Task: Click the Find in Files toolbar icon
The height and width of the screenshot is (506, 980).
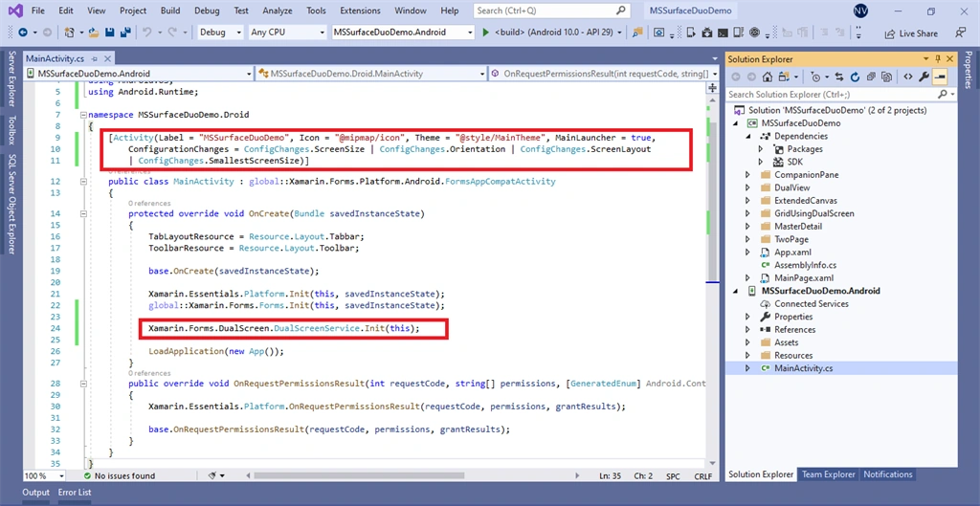Action: click(637, 32)
